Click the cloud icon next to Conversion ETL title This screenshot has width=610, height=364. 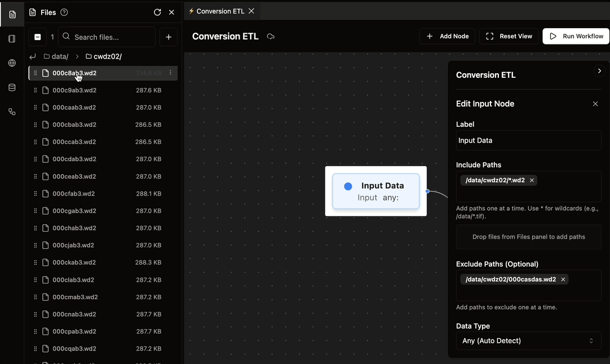point(271,36)
